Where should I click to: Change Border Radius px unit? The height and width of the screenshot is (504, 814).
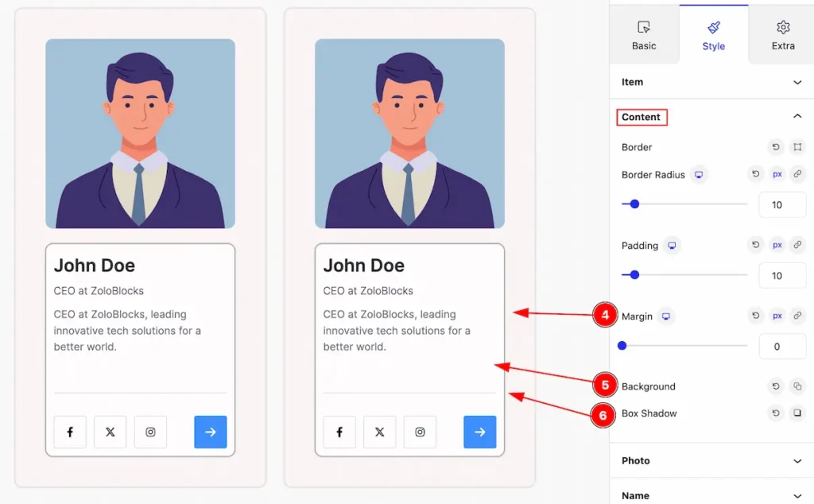[x=777, y=174]
